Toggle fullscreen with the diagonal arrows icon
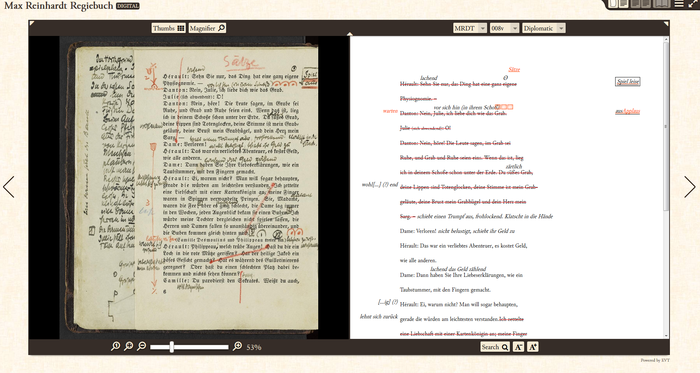Image resolution: width=700 pixels, height=373 pixels. tap(693, 4)
